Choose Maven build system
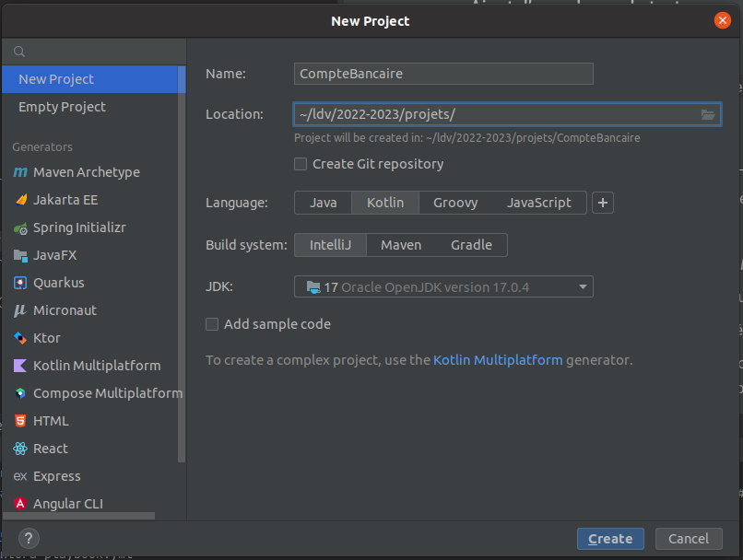The width and height of the screenshot is (743, 560). 401,245
